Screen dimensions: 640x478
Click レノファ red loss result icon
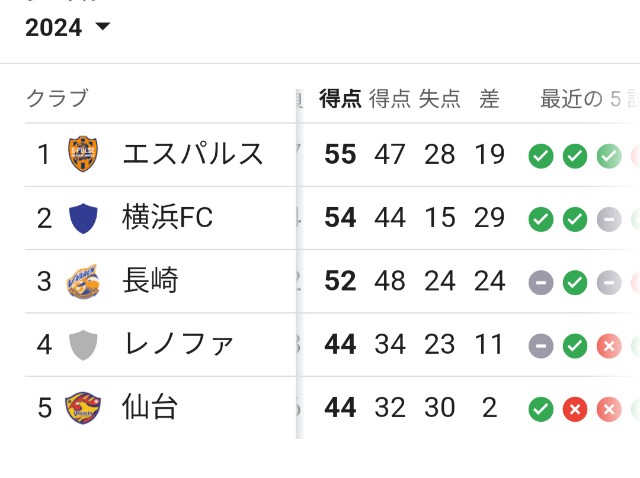pos(609,346)
